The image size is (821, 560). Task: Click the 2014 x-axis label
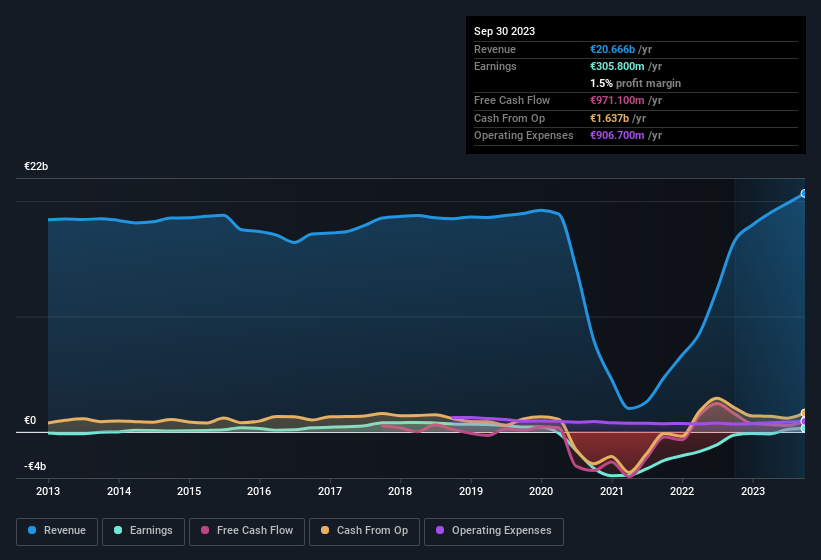tap(119, 491)
